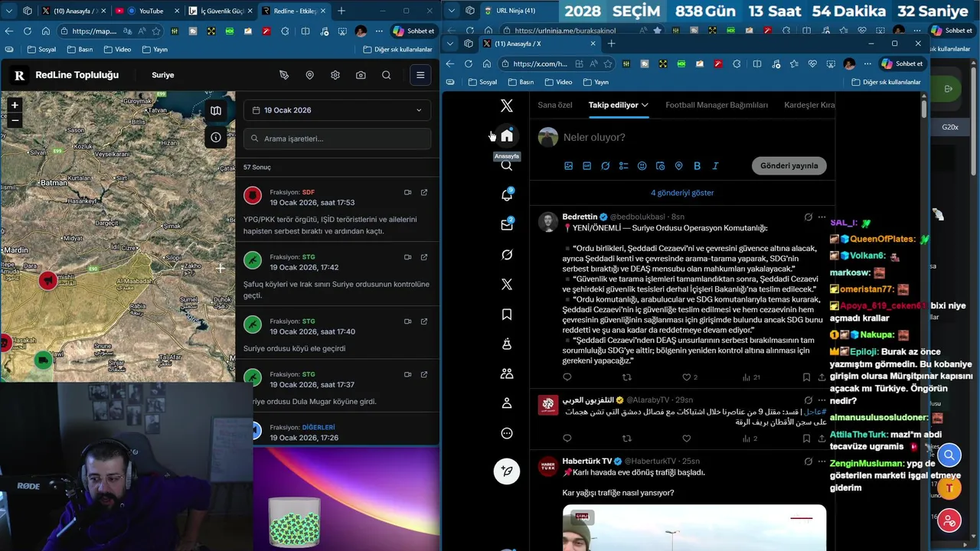Viewport: 980px width, 551px height.
Task: Click the location pin icon in RedLine header
Action: pos(309,75)
